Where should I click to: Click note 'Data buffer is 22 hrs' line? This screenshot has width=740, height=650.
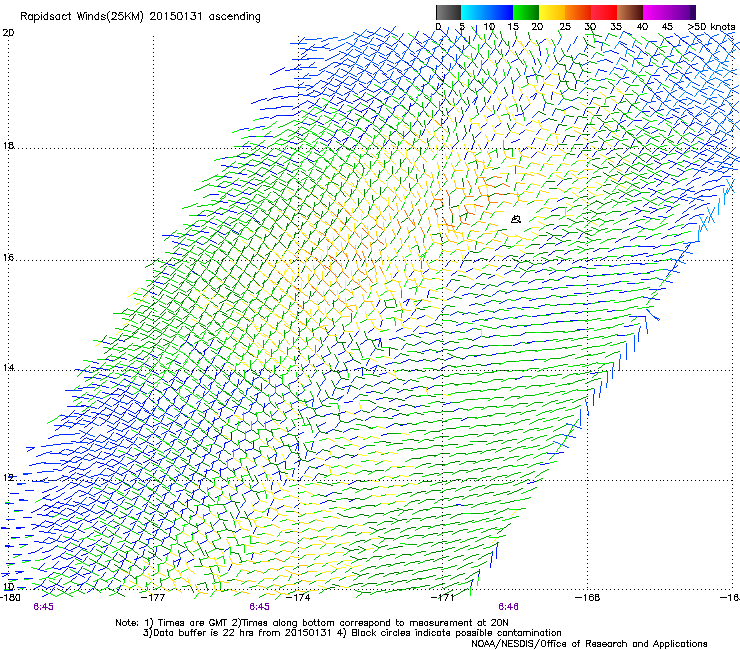click(352, 633)
